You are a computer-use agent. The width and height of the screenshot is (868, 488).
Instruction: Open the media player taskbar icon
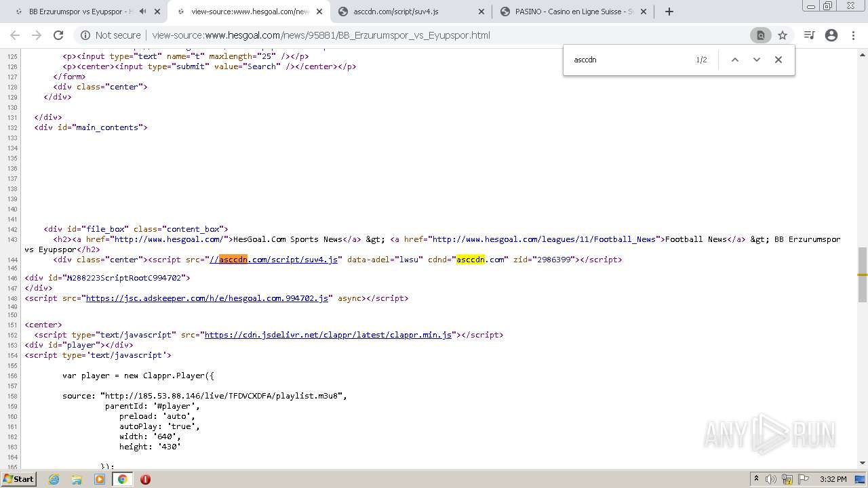coord(100,479)
